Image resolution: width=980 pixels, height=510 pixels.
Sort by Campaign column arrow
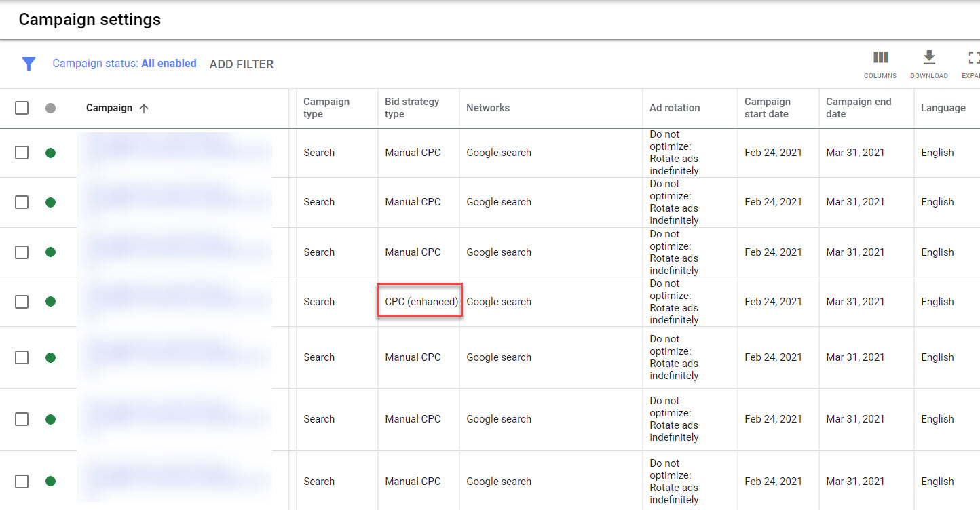pos(143,109)
